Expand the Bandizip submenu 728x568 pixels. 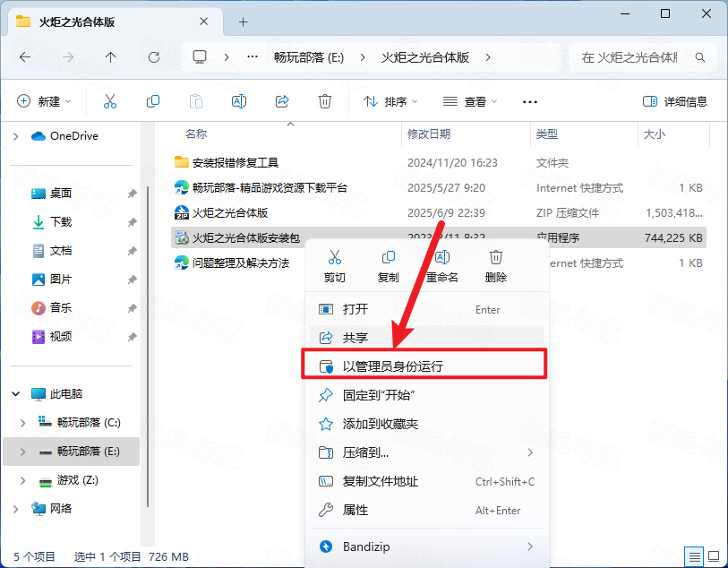click(x=530, y=546)
